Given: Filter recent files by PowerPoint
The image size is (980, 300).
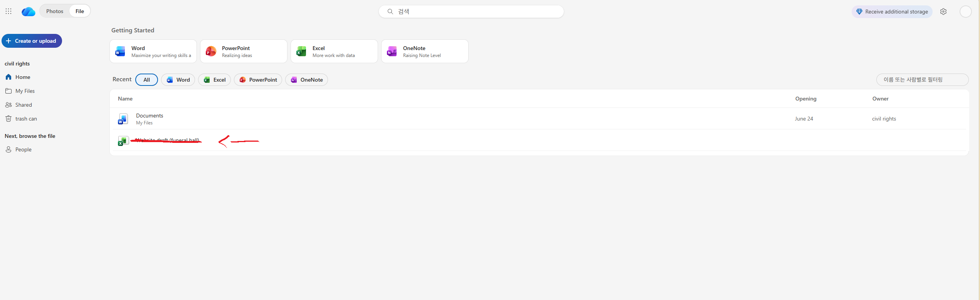Looking at the screenshot, I should pos(258,80).
